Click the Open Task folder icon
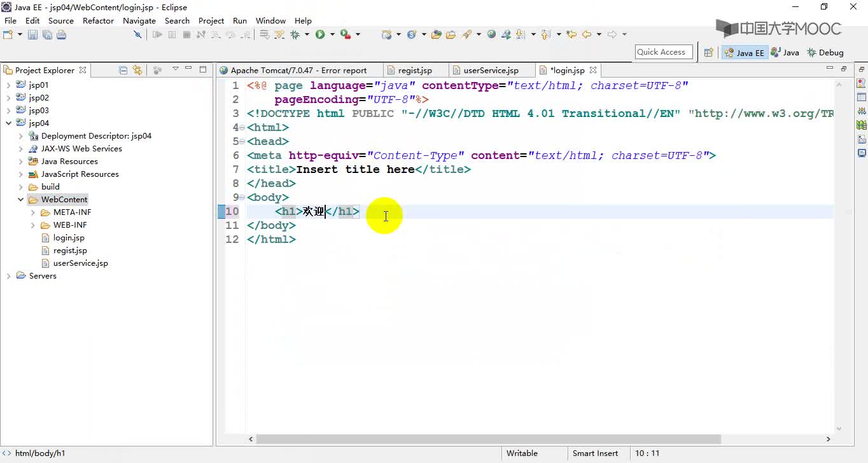 point(451,34)
